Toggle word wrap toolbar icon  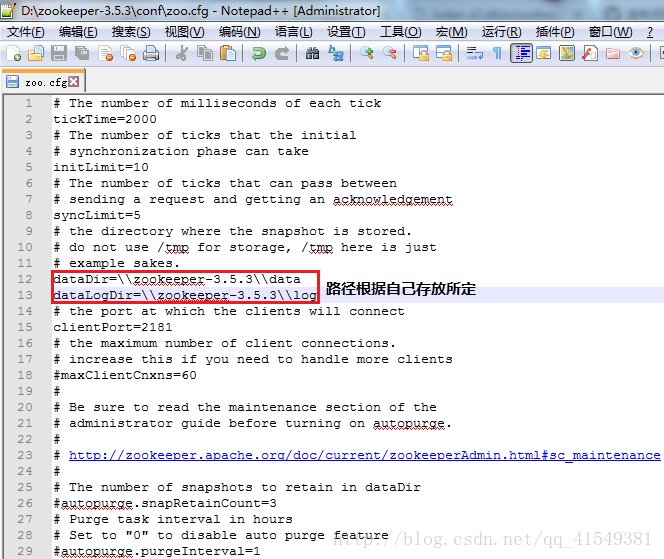[475, 53]
